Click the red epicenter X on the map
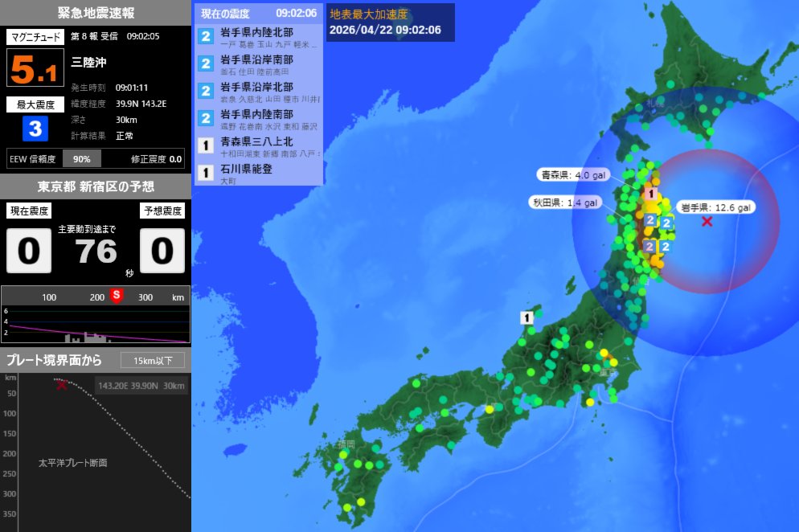Image resolution: width=799 pixels, height=532 pixels. 707,221
